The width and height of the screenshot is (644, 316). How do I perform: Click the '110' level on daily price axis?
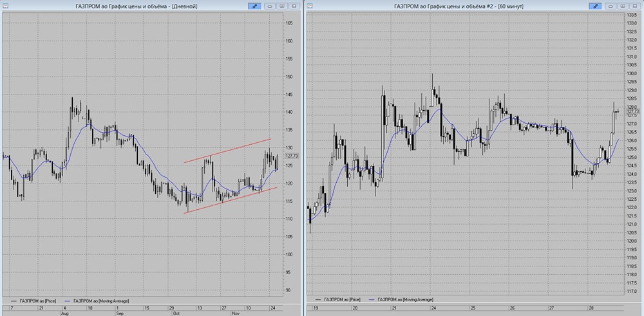pos(289,219)
